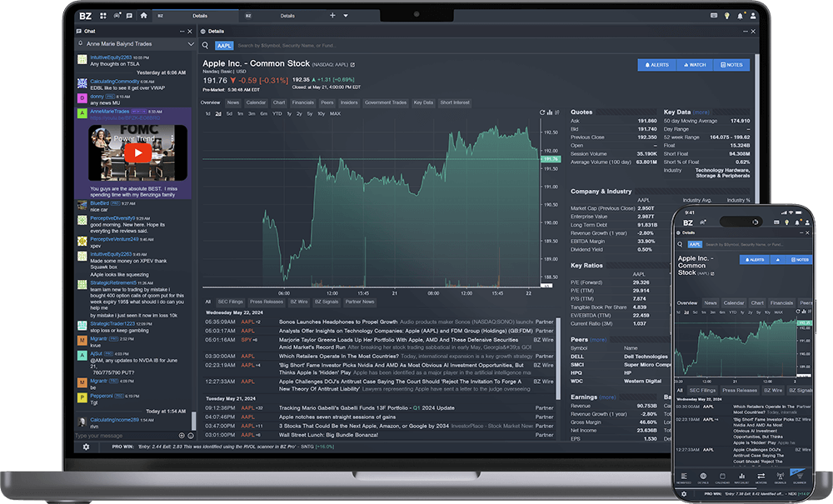Open the workspace tabs dropdown arrow

tap(346, 16)
